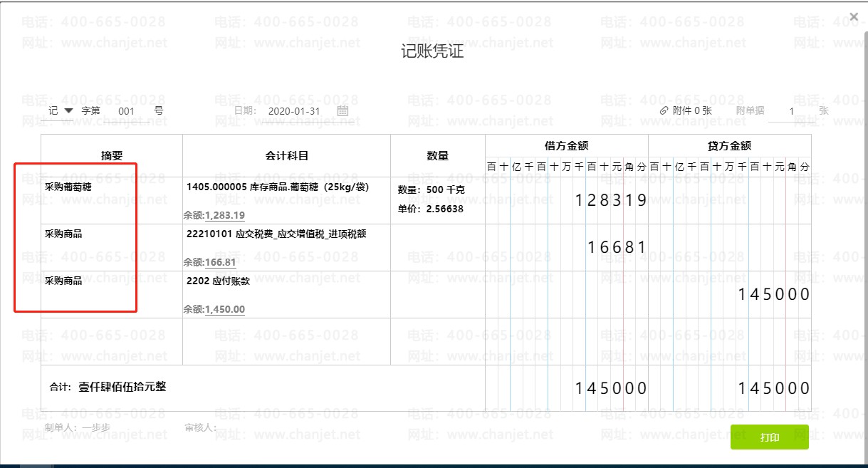Open balance link 1,450.00
Image resolution: width=868 pixels, height=468 pixels.
[225, 309]
